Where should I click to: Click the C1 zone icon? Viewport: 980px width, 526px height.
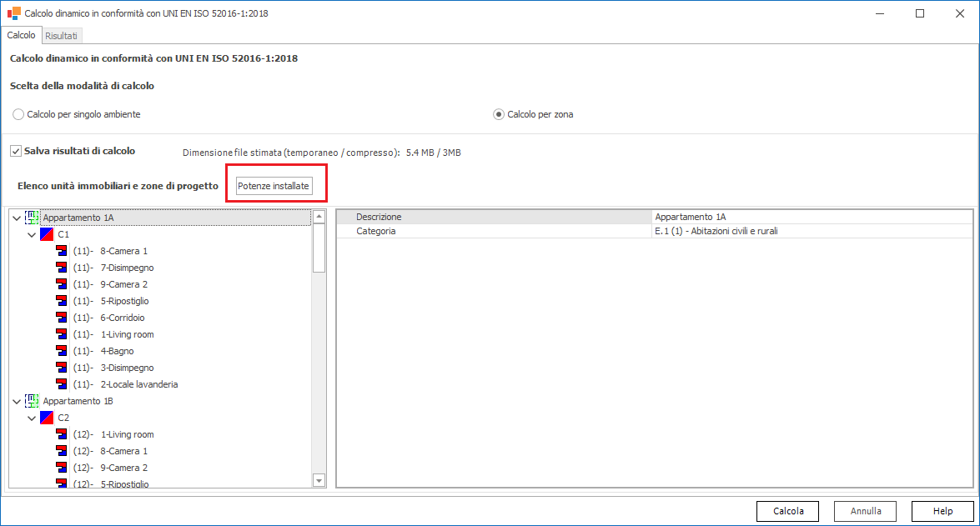point(47,234)
